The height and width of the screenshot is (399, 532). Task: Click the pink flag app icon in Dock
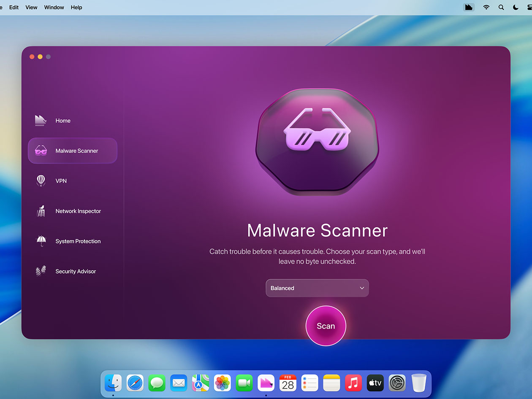coord(266,383)
